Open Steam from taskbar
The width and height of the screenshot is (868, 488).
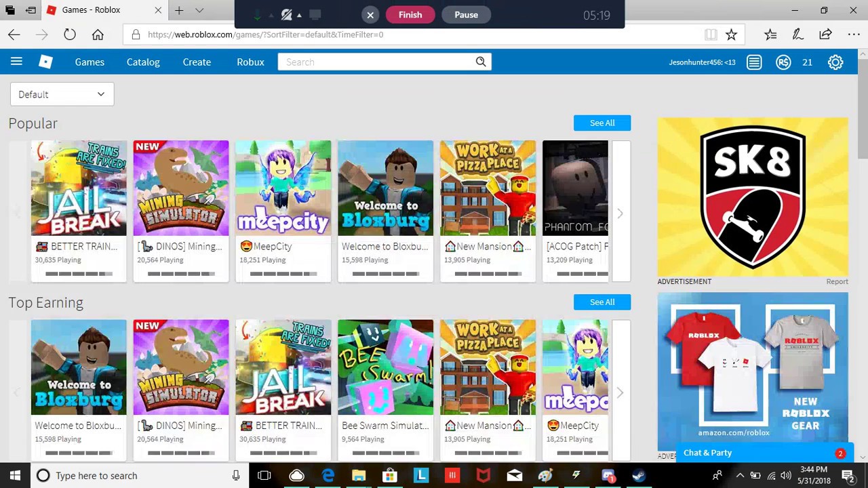click(x=639, y=476)
